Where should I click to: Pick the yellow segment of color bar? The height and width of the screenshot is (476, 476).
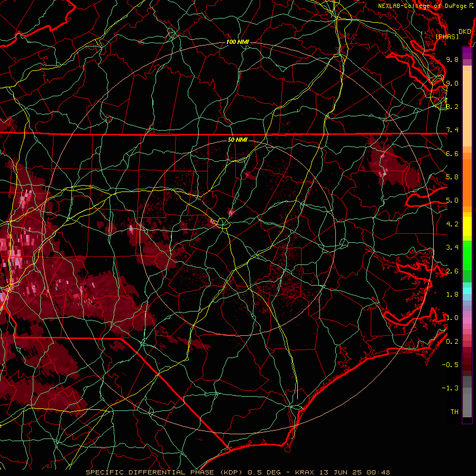[467, 226]
